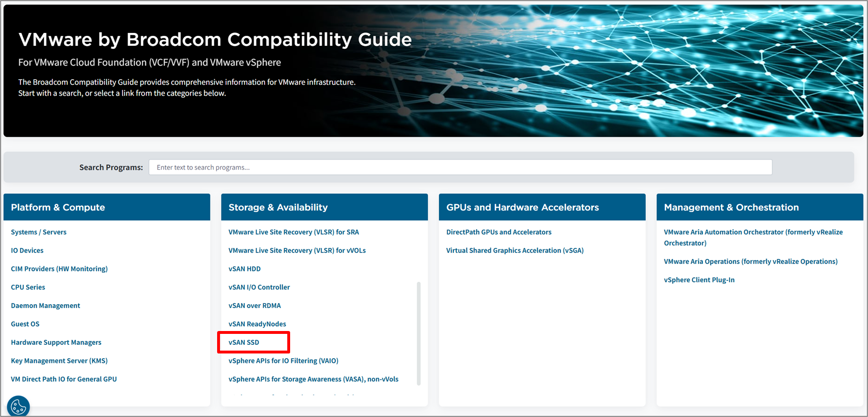Viewport: 868px width, 417px height.
Task: Open the Guest OS link
Action: coord(25,324)
